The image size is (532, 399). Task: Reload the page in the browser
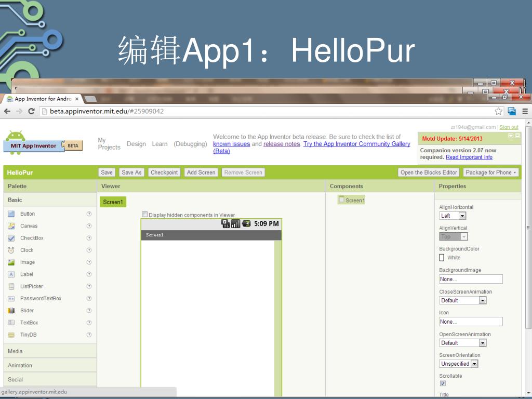[x=31, y=111]
